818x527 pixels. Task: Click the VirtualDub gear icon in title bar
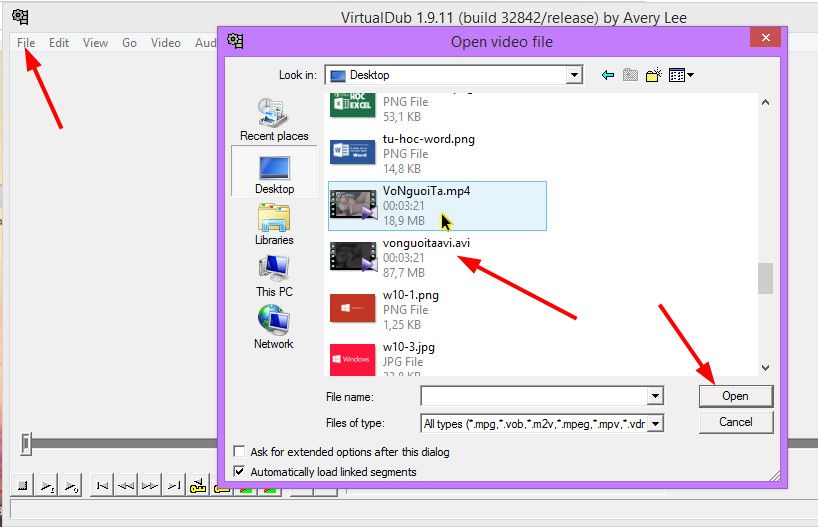(x=20, y=17)
